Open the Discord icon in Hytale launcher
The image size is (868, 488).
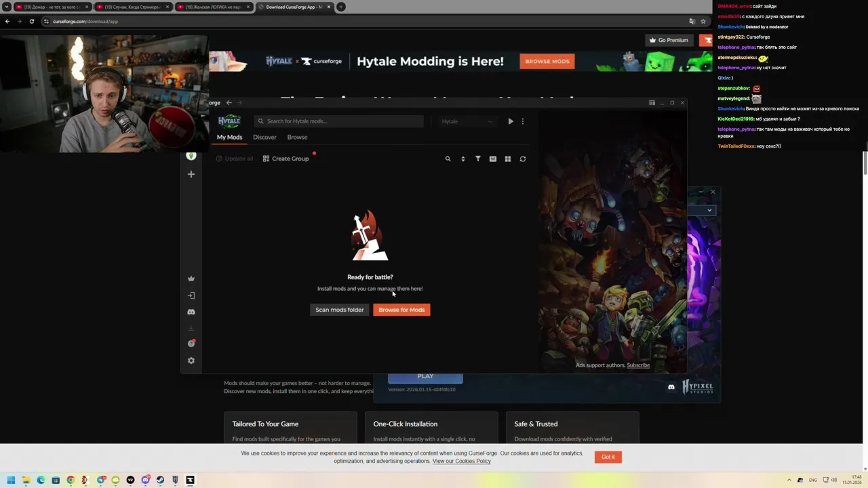tap(671, 387)
